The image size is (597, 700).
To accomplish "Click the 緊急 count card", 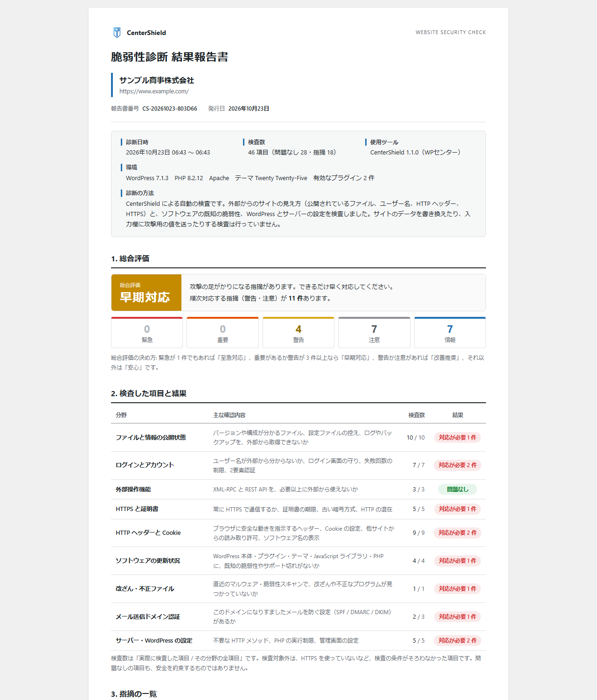I will (147, 333).
